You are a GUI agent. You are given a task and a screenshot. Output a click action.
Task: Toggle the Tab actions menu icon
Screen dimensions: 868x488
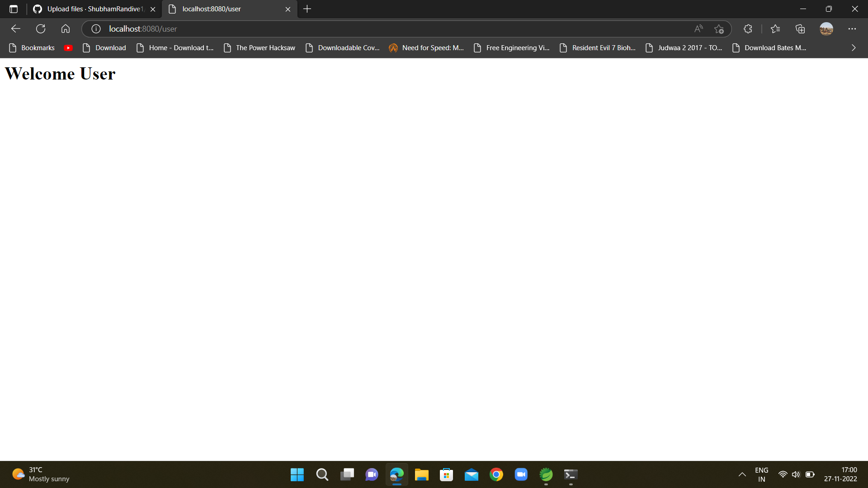[13, 9]
